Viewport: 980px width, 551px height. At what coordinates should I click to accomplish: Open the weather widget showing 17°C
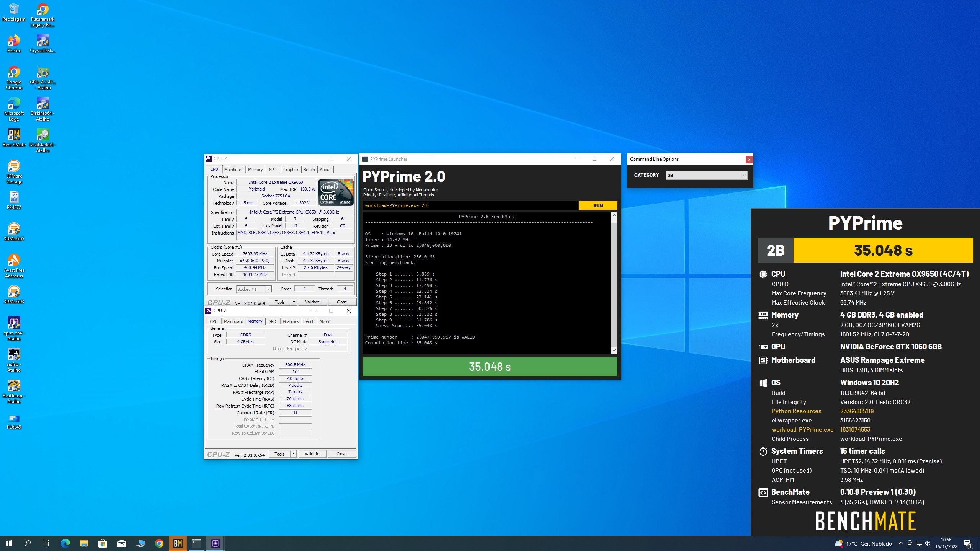point(863,543)
